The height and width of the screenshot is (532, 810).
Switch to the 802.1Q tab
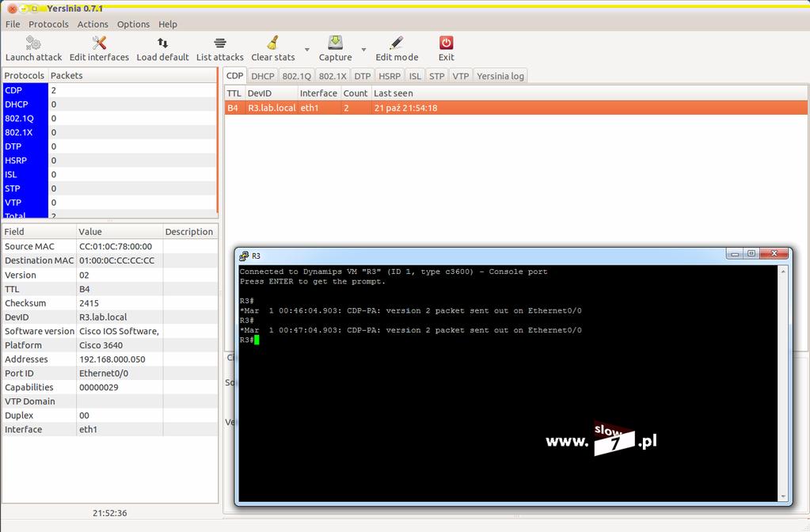point(296,76)
